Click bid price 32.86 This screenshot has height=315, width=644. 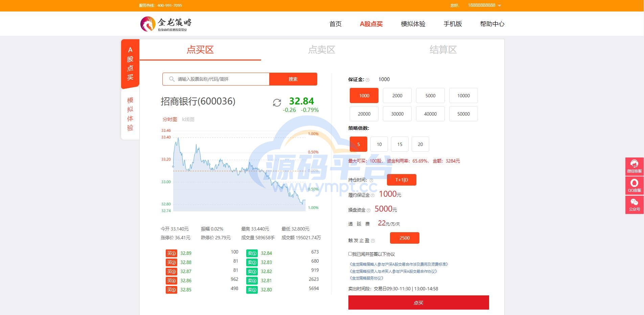(x=186, y=281)
